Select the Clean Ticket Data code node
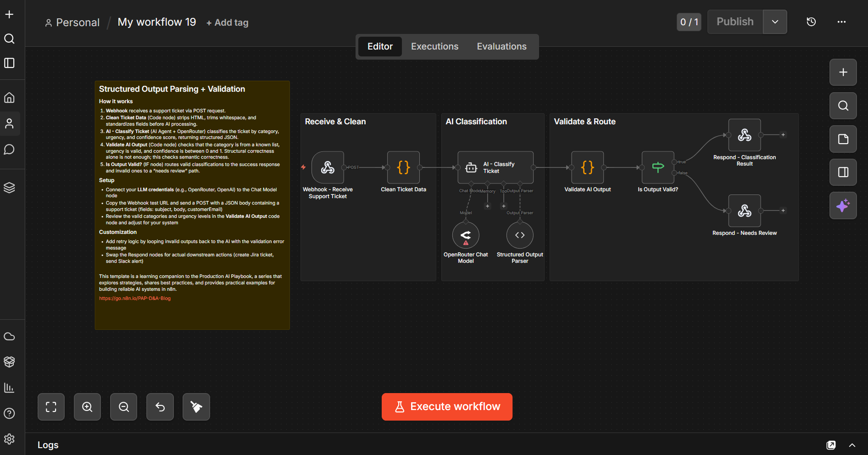868x455 pixels. pyautogui.click(x=403, y=167)
